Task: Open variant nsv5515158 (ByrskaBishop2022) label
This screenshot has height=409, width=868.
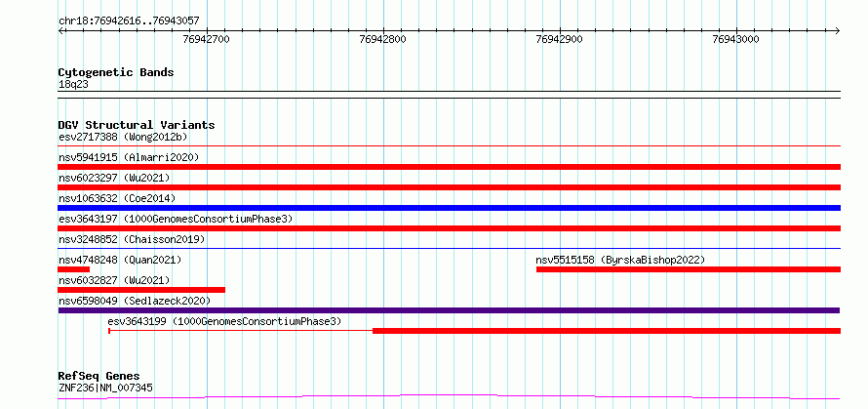Action: [x=620, y=260]
